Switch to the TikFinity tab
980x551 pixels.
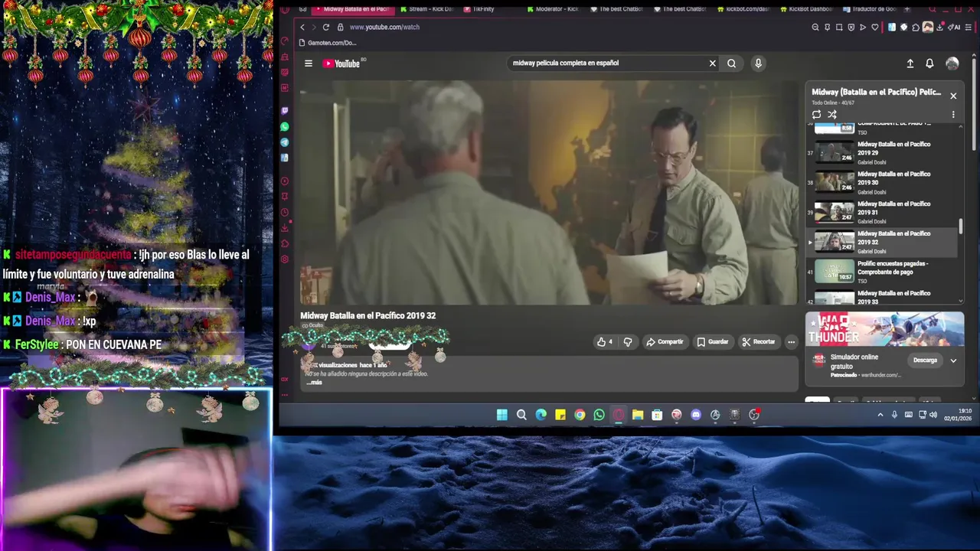point(479,9)
